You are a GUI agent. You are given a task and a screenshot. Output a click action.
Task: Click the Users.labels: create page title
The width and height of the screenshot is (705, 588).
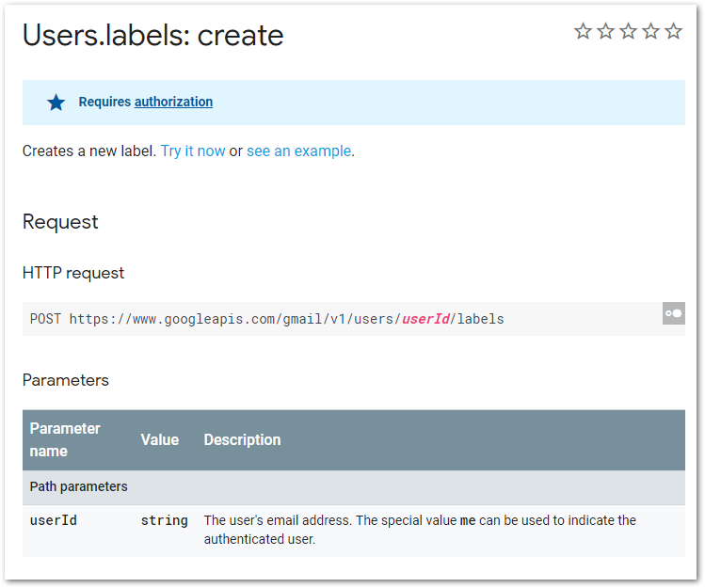coord(153,36)
